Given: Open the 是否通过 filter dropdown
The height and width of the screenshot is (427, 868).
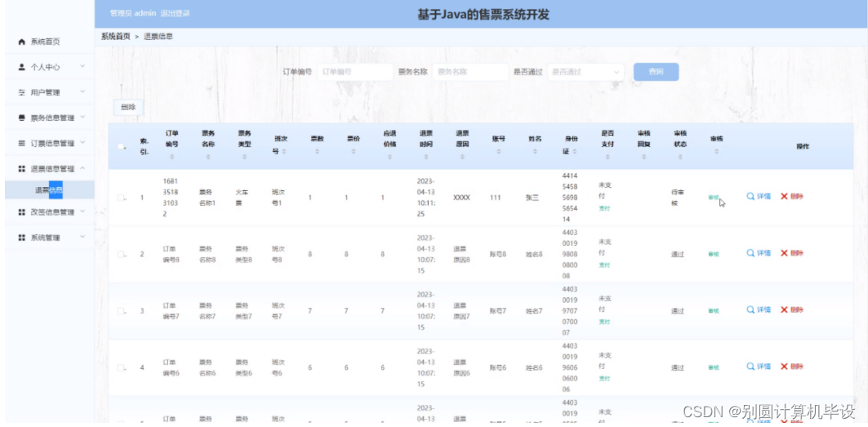Looking at the screenshot, I should 585,72.
